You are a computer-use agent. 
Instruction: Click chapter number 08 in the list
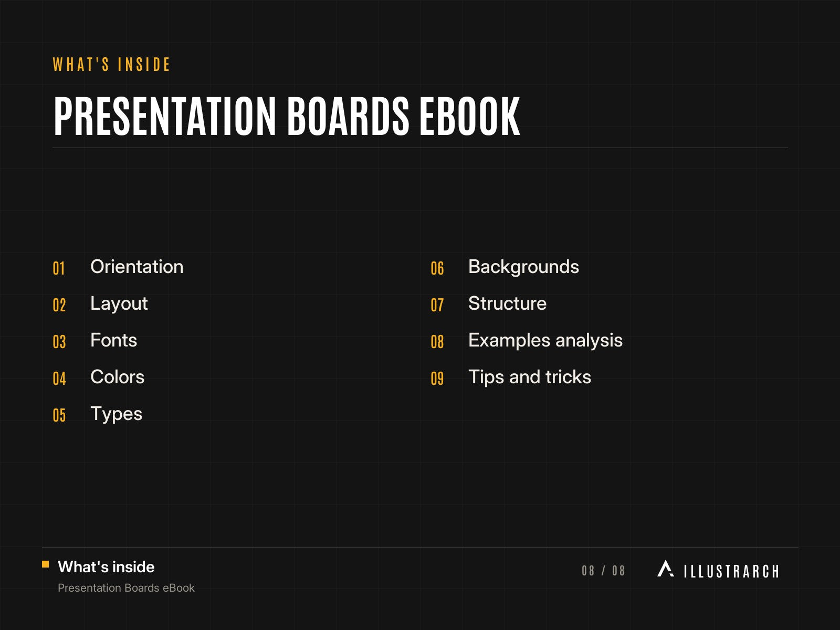pos(437,342)
